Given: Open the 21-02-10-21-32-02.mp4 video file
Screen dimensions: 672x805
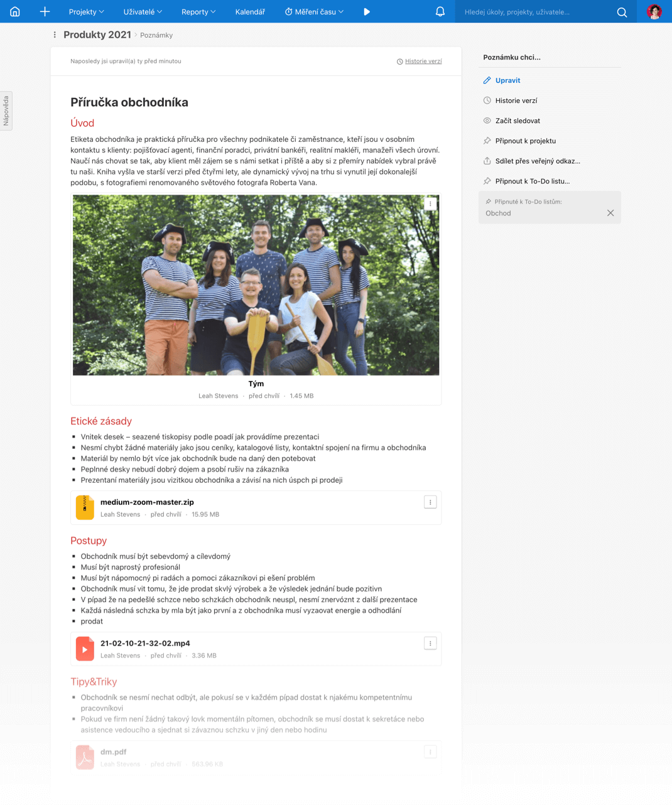Looking at the screenshot, I should tap(145, 643).
